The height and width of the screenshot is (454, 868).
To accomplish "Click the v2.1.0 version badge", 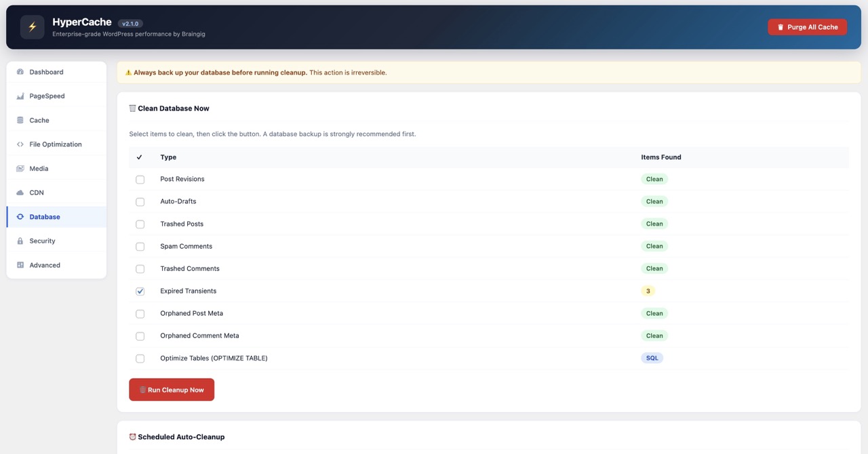I will point(130,24).
